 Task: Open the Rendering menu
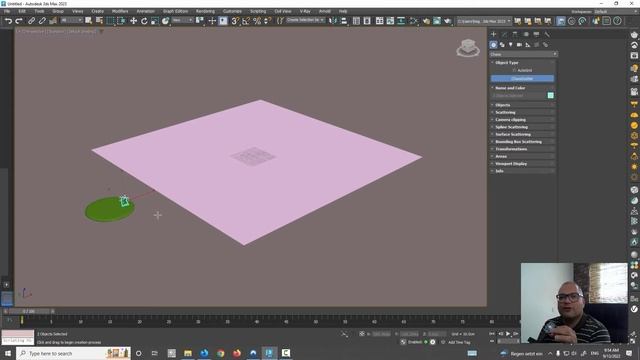coord(205,11)
